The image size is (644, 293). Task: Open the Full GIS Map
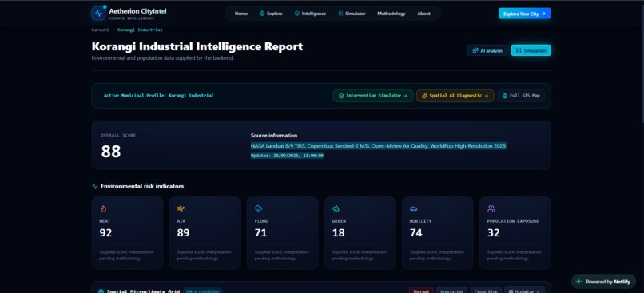(521, 96)
